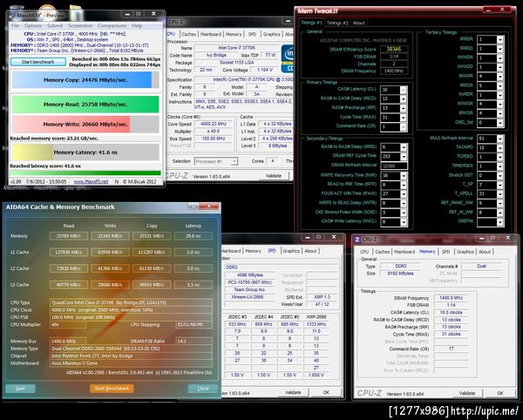The height and width of the screenshot is (420, 523).
Task: Click the Memory-Copy result bar
Action: tap(85, 80)
